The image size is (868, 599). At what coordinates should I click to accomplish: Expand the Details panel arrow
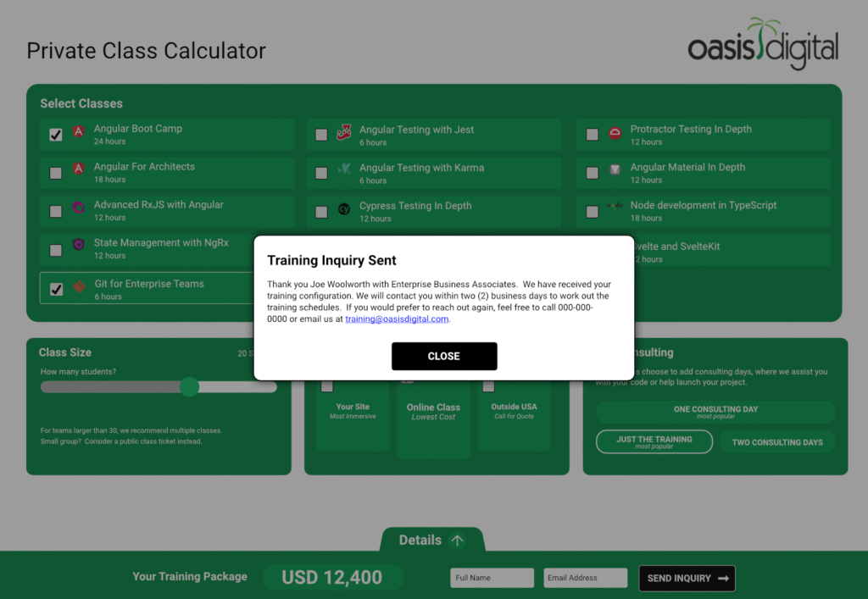tap(457, 541)
